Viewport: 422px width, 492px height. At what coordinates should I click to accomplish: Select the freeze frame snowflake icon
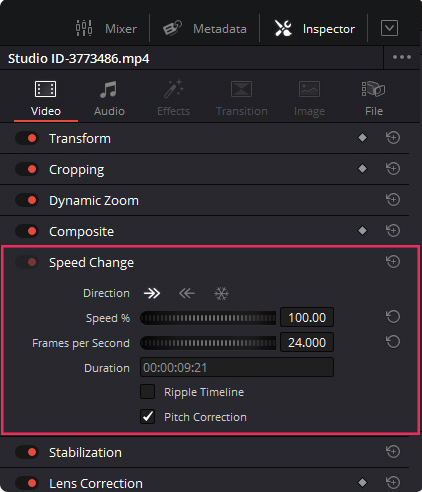coord(221,294)
